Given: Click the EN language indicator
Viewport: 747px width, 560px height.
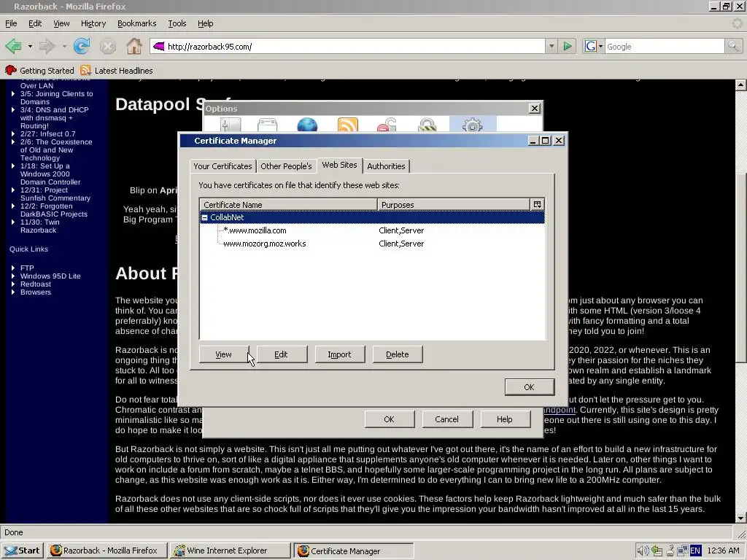Looking at the screenshot, I should pos(695,551).
